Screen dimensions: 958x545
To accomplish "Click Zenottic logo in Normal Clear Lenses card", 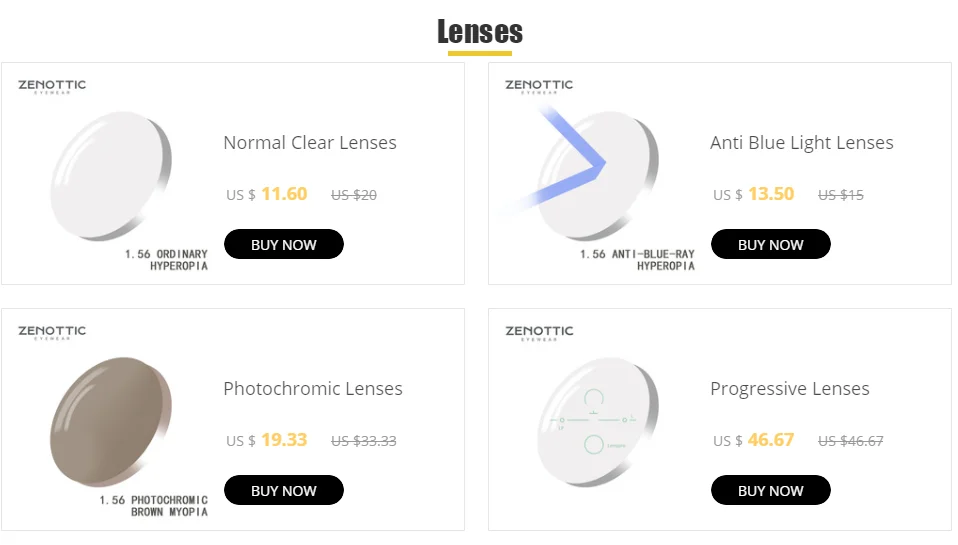I will [x=52, y=86].
